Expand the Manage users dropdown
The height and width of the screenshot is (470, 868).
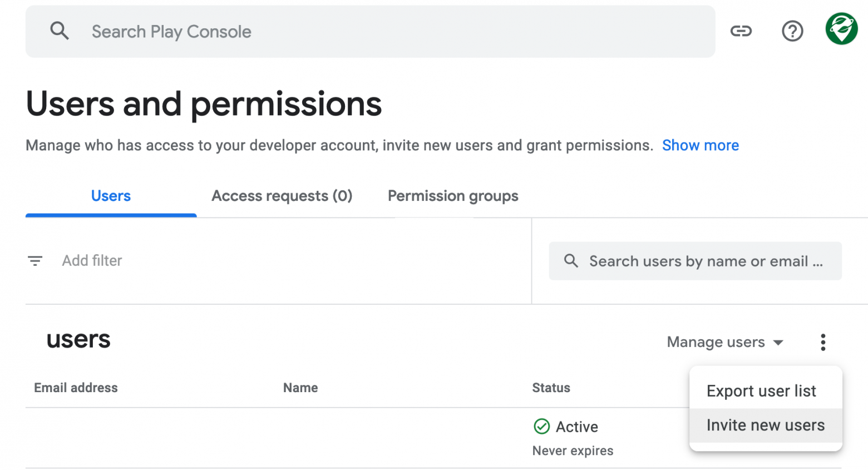tap(725, 342)
